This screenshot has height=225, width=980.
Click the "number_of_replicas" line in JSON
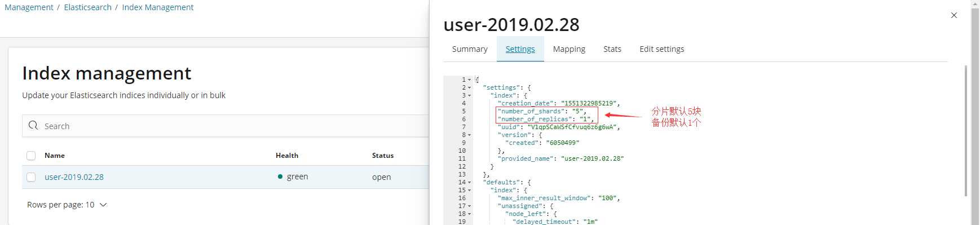[546, 119]
